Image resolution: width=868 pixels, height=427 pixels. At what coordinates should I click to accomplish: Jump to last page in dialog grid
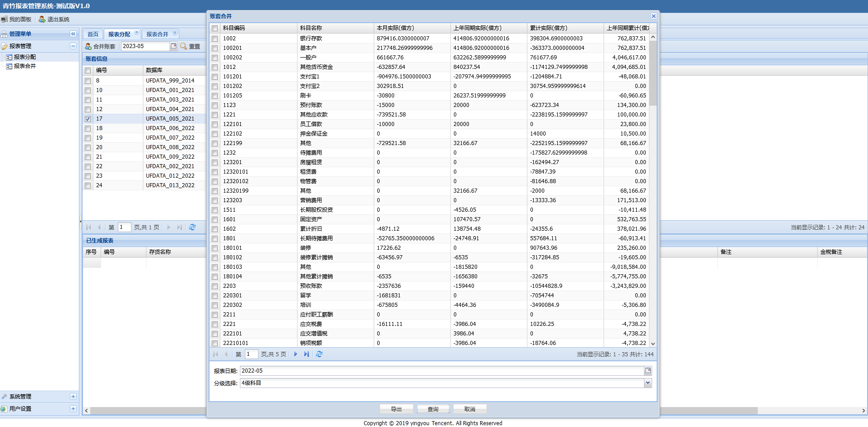[x=307, y=354]
